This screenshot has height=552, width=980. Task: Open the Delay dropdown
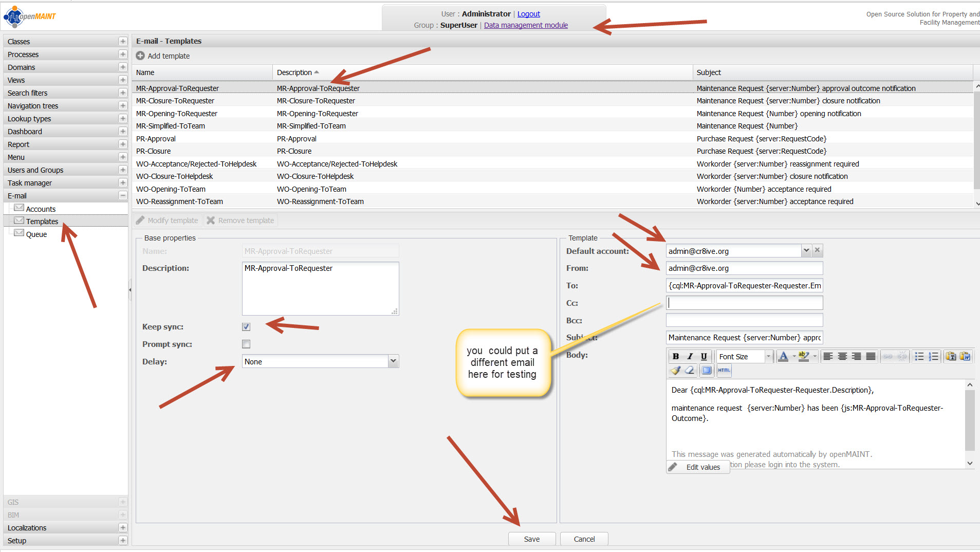point(393,361)
